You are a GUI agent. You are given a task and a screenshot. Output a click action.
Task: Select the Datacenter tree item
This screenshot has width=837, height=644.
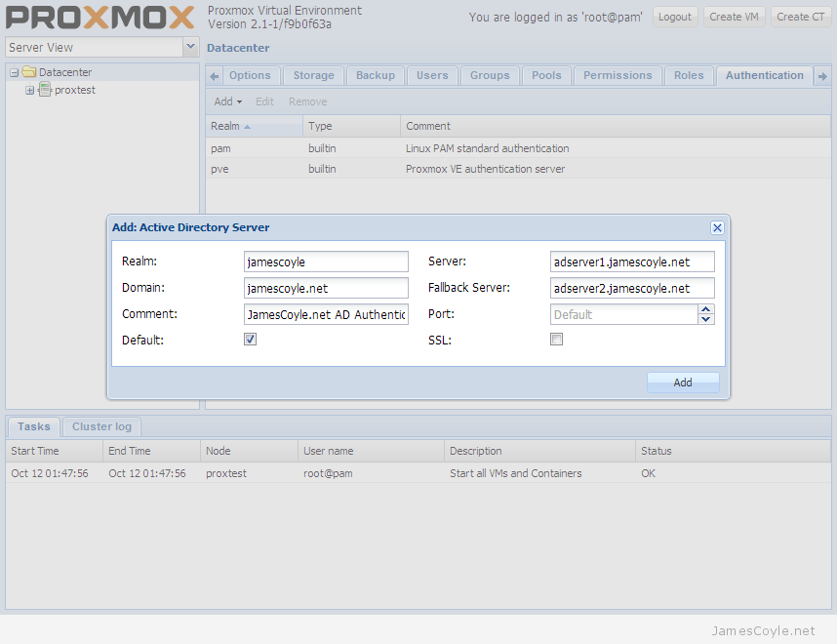point(102,72)
